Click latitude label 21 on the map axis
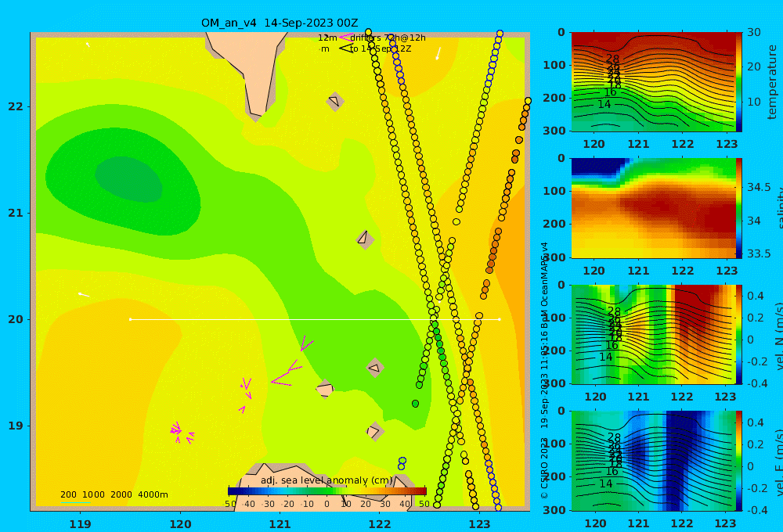This screenshot has height=532, width=783. click(16, 213)
